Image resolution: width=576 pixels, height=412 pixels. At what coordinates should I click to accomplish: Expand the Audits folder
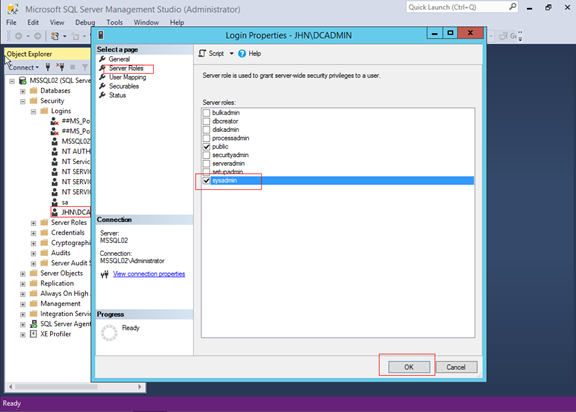click(x=33, y=253)
